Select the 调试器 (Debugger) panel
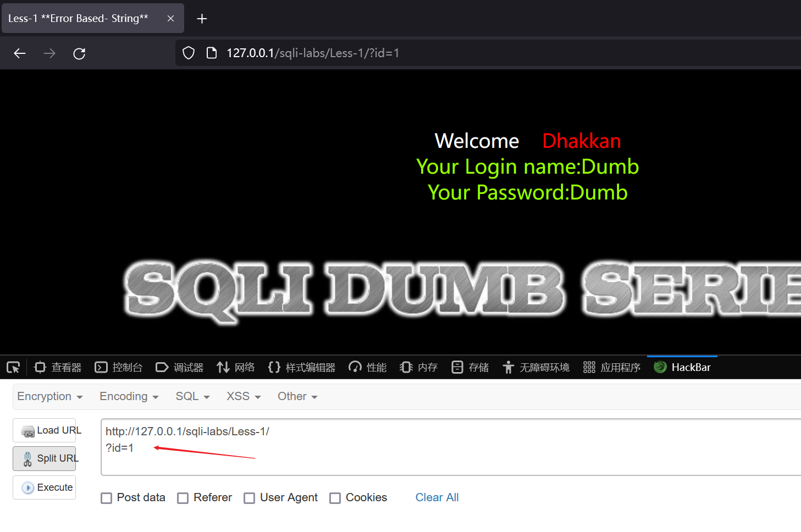The image size is (801, 532). coord(179,367)
